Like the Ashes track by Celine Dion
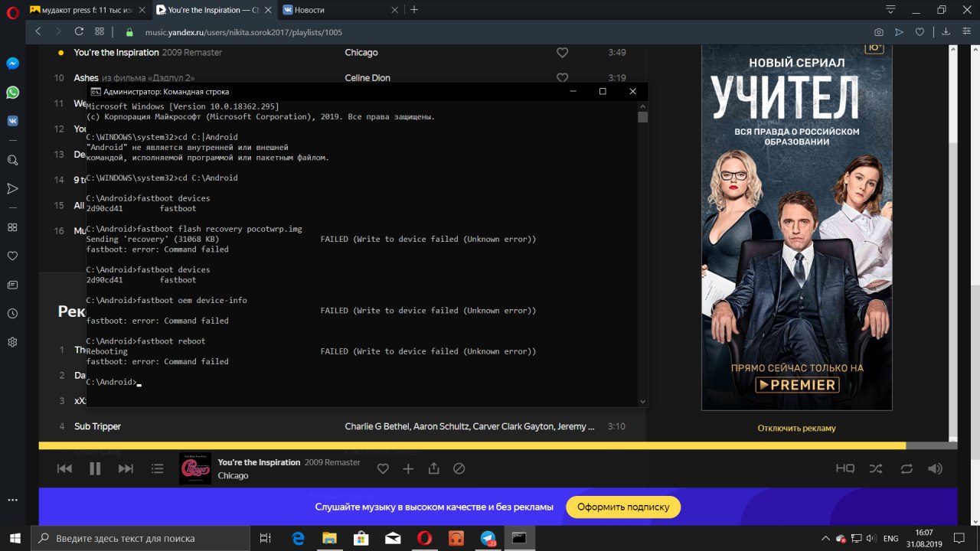Viewport: 980px width, 551px height. (562, 77)
